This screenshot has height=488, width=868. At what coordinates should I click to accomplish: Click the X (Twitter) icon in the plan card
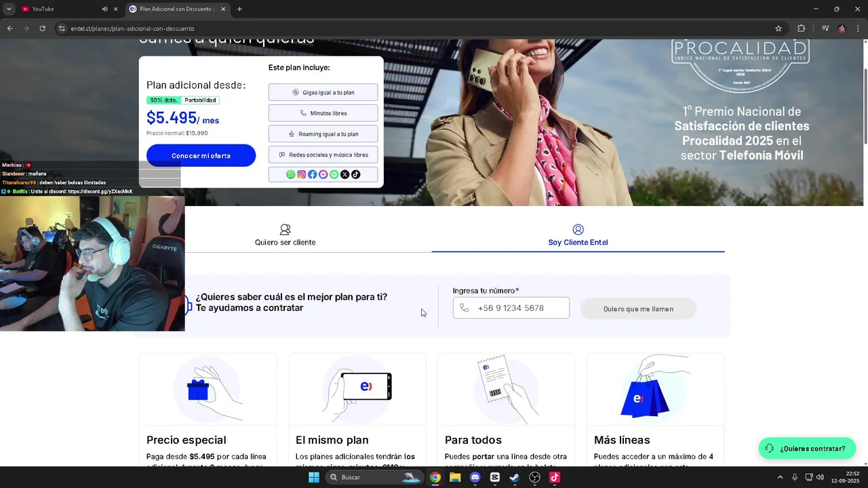pos(345,175)
